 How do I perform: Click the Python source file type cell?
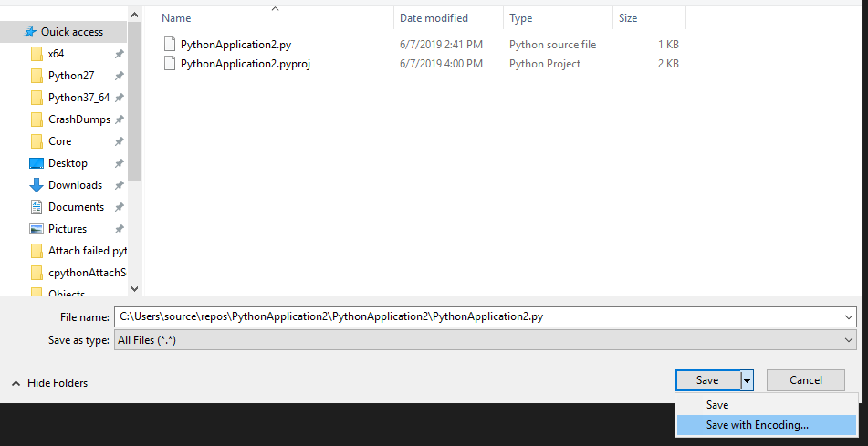click(552, 45)
